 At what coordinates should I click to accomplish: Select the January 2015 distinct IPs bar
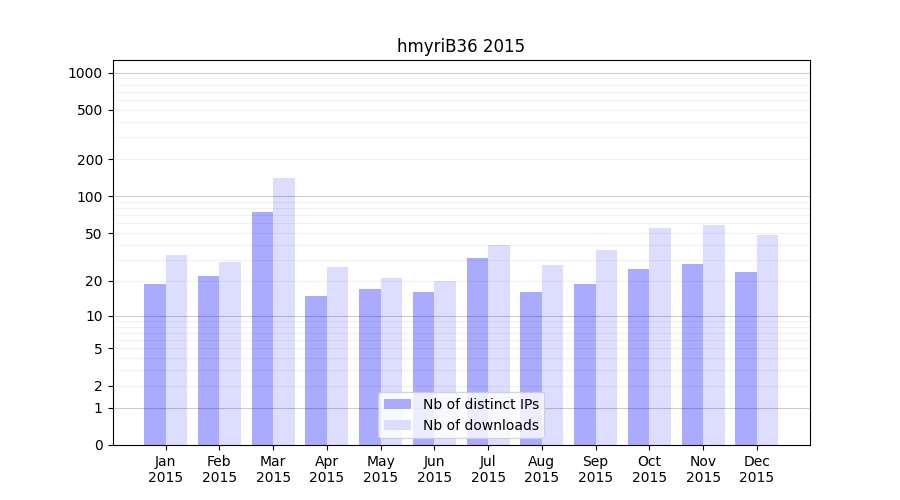pos(155,364)
